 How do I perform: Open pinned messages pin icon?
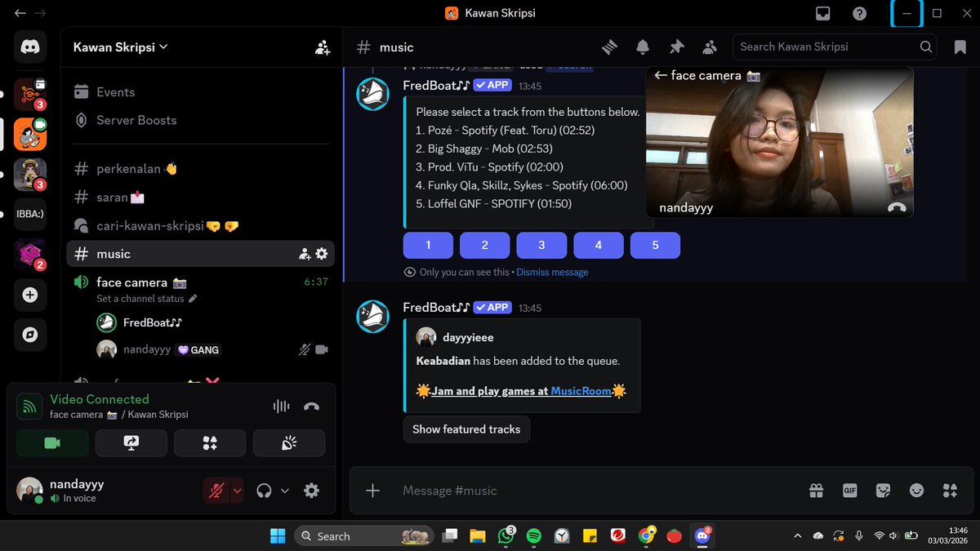[676, 47]
